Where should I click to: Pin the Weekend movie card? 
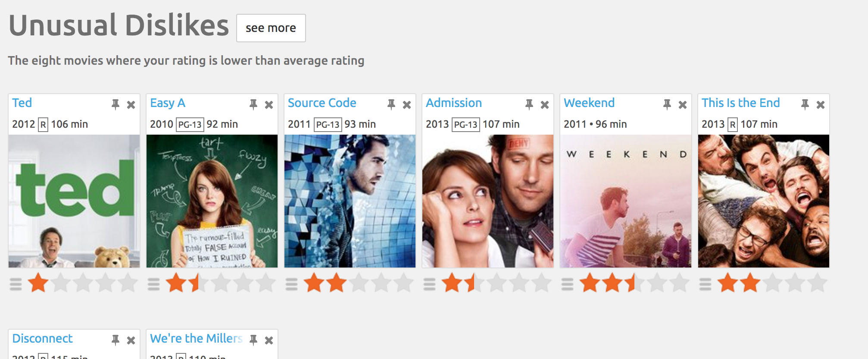coord(666,104)
